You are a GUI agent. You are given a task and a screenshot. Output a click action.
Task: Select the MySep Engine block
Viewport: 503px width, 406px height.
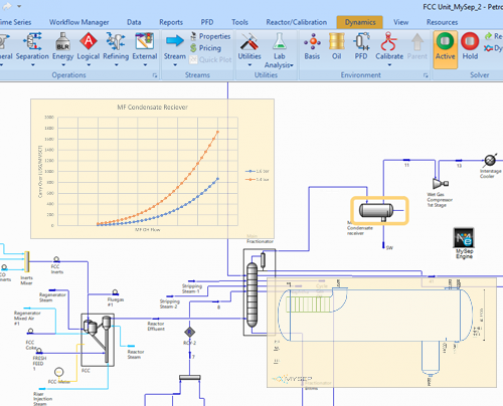coord(464,243)
